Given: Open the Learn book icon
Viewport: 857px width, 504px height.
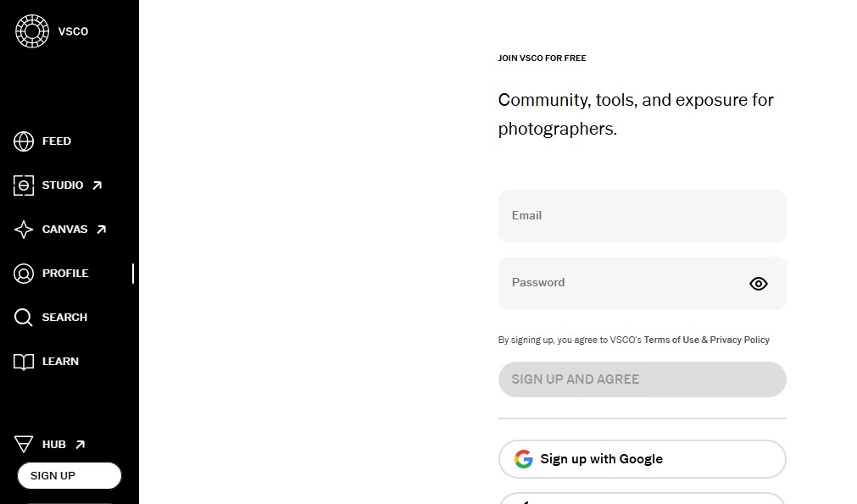Looking at the screenshot, I should coord(24,362).
